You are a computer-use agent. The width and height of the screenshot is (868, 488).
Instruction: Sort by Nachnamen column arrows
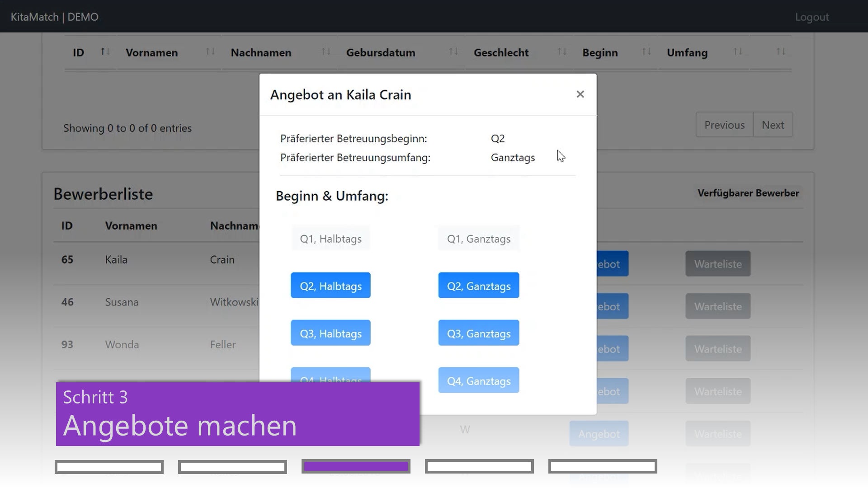coord(326,52)
